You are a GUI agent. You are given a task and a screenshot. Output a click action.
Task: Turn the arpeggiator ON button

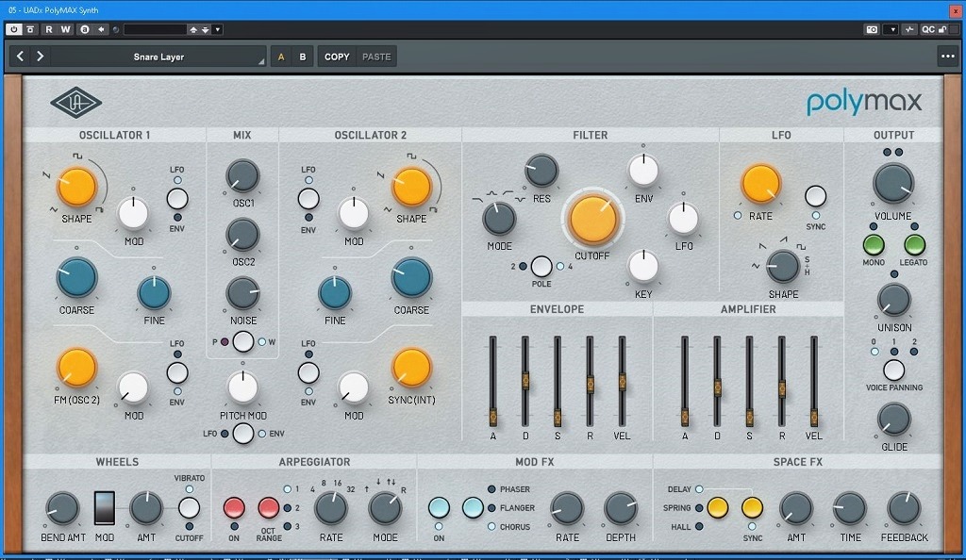tap(234, 508)
